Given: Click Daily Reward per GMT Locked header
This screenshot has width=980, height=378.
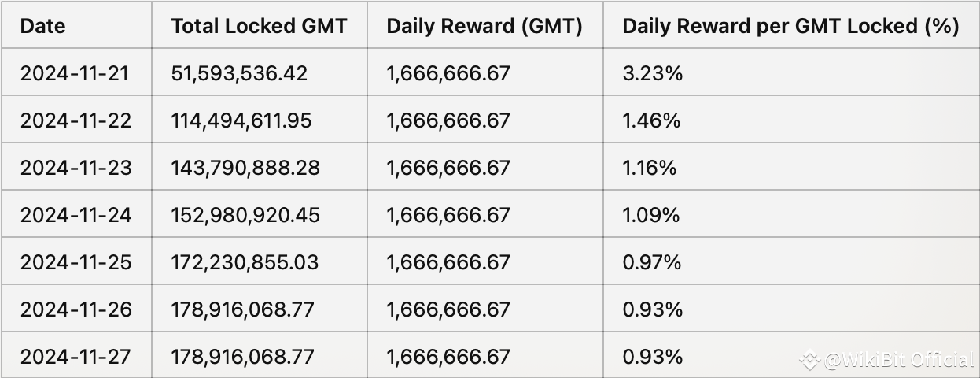Looking at the screenshot, I should pos(790,26).
